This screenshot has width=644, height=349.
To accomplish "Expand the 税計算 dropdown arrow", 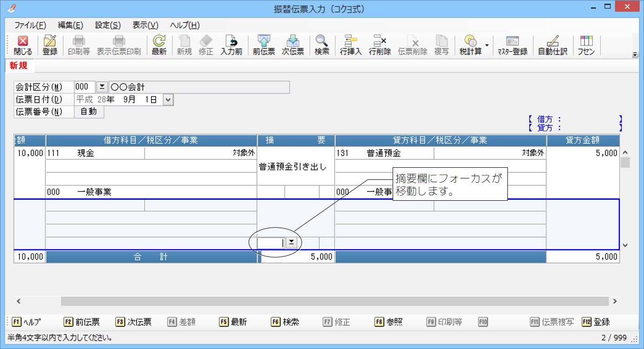I will coord(486,45).
